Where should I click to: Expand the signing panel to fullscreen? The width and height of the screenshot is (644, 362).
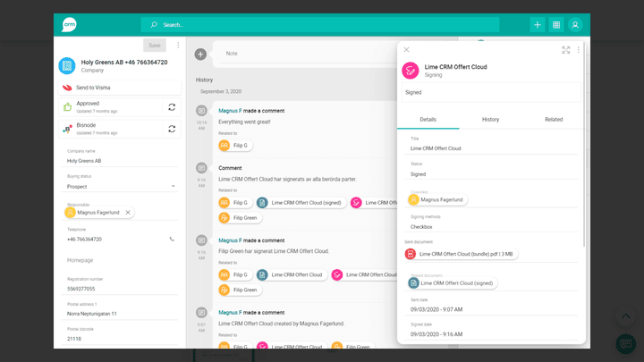pos(565,50)
